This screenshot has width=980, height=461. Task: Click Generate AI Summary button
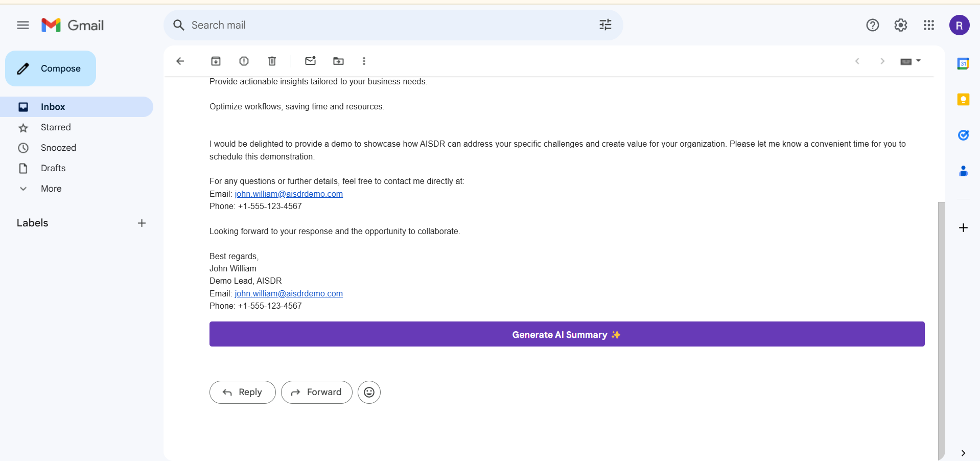coord(567,334)
